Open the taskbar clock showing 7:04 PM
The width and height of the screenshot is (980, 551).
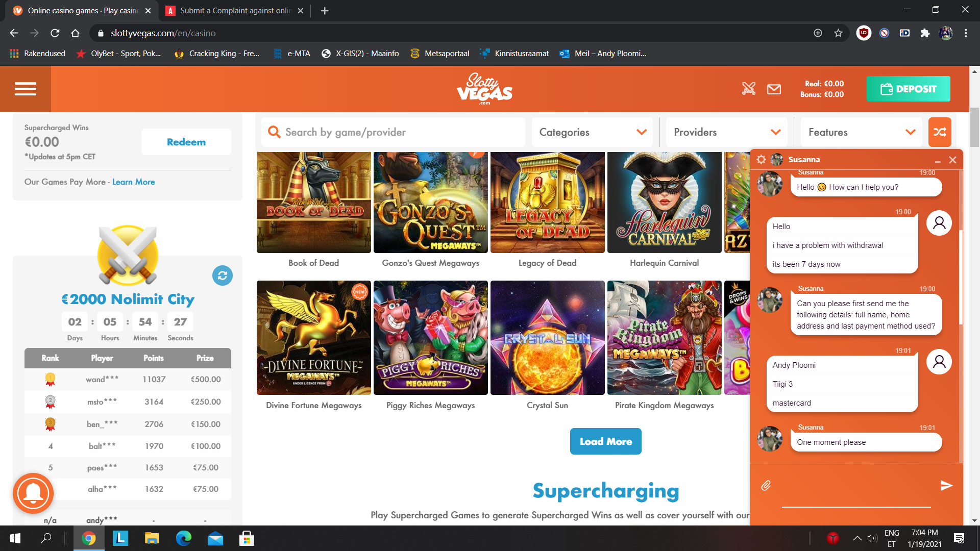click(925, 538)
